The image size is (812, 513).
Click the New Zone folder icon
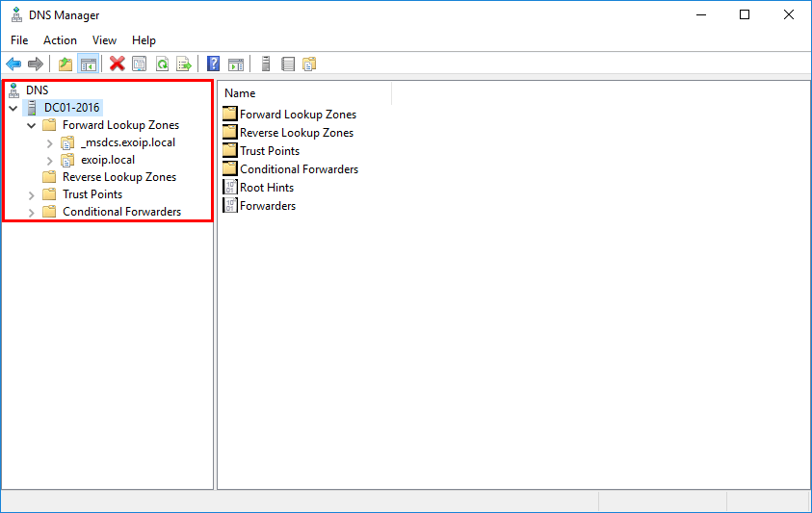pos(309,64)
